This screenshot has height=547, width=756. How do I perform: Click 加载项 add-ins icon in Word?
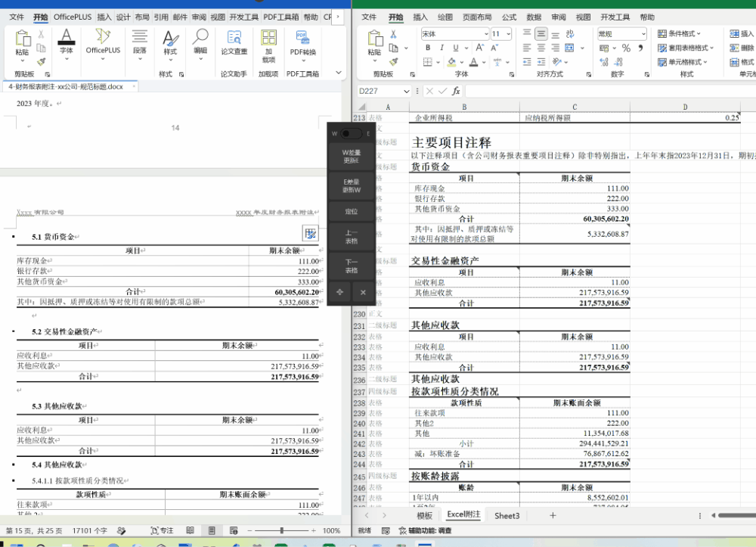coord(268,37)
